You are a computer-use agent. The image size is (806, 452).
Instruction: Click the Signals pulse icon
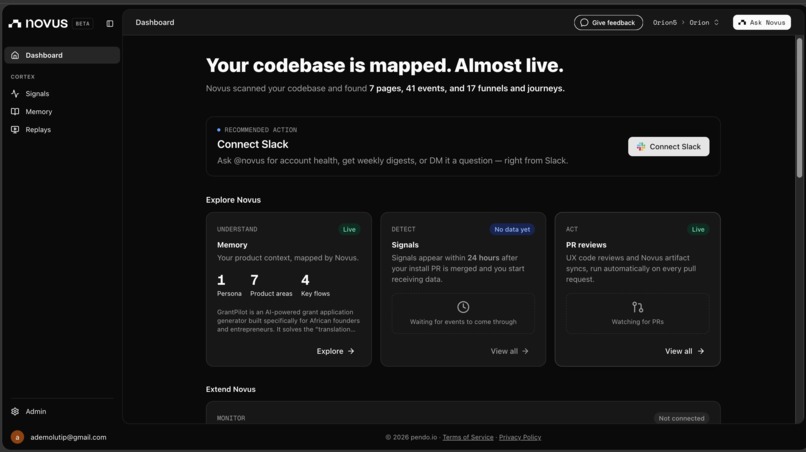click(x=15, y=94)
